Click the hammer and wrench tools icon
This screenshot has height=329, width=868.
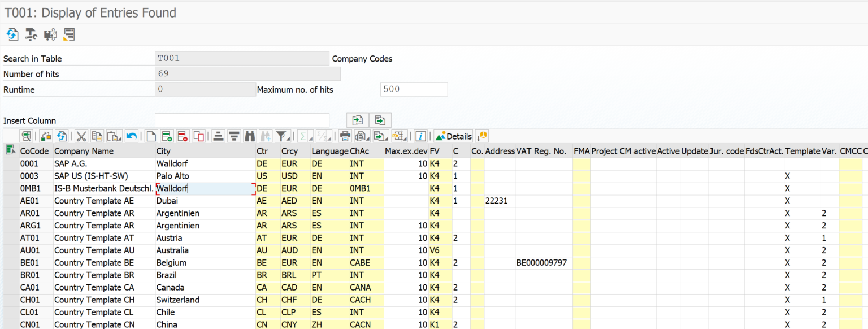click(31, 34)
